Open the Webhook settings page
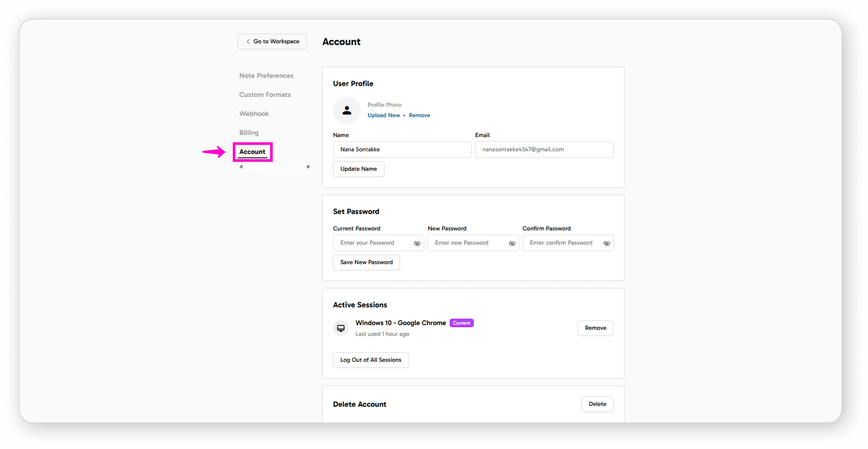The width and height of the screenshot is (868, 449). click(x=254, y=114)
